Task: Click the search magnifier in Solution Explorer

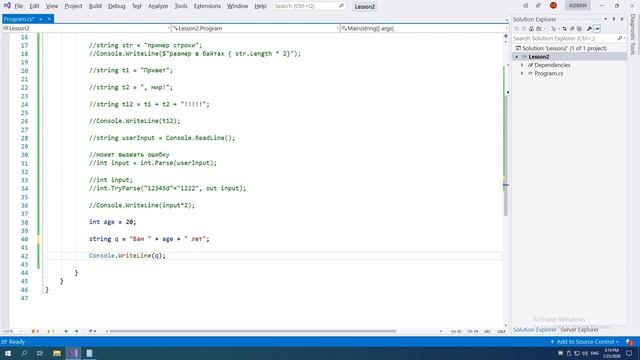Action: tap(620, 38)
